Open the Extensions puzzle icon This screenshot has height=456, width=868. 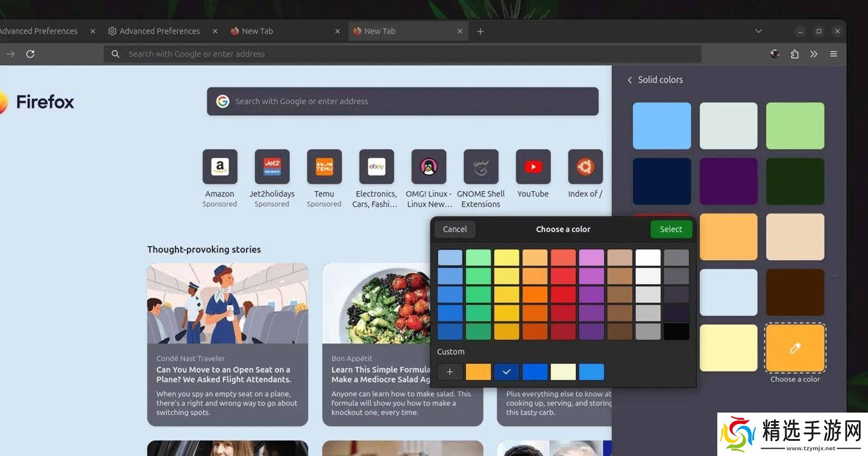pyautogui.click(x=794, y=54)
